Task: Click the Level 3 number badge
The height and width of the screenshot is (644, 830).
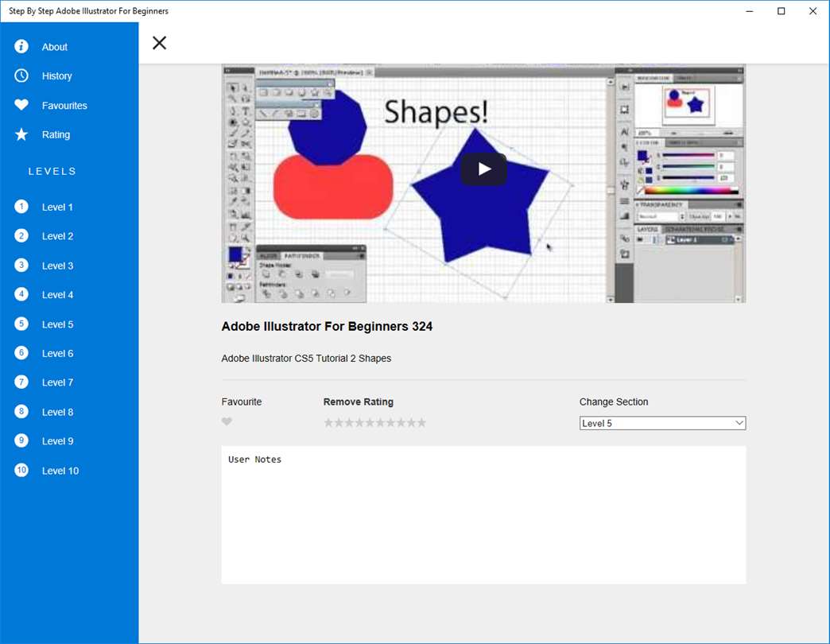Action: click(x=21, y=265)
